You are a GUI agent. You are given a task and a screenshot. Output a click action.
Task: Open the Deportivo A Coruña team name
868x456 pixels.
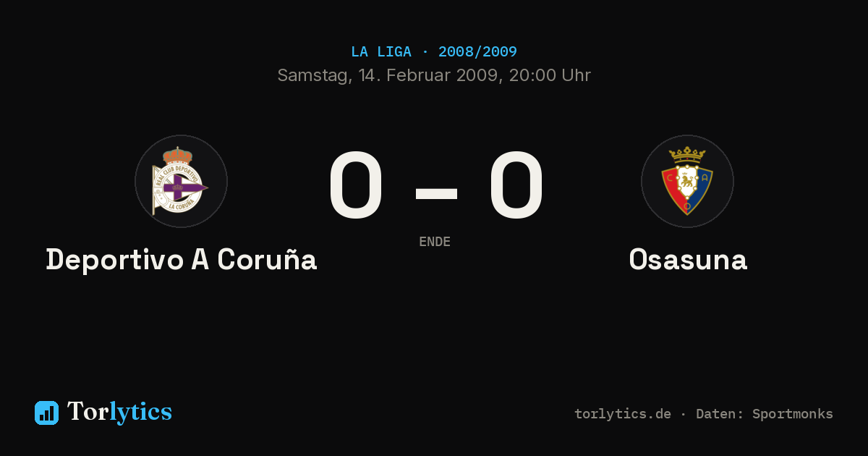tap(182, 259)
